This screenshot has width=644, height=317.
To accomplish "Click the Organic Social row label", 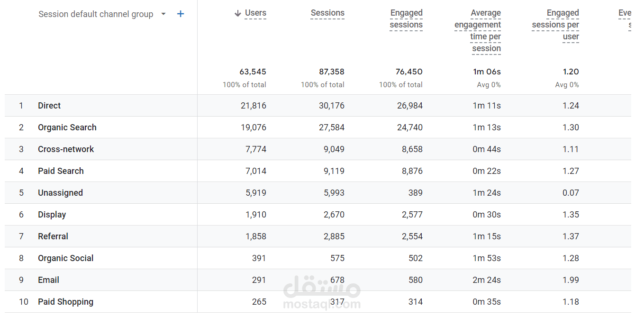I will tap(65, 258).
